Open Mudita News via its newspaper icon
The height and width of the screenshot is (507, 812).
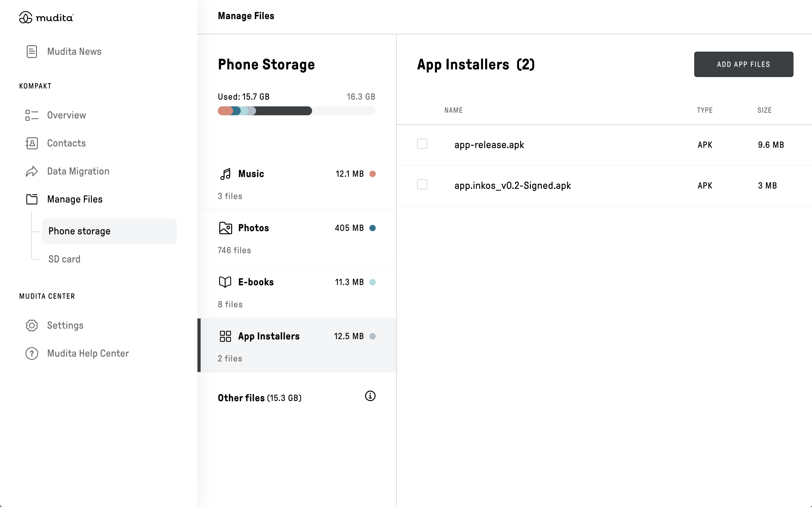click(32, 52)
